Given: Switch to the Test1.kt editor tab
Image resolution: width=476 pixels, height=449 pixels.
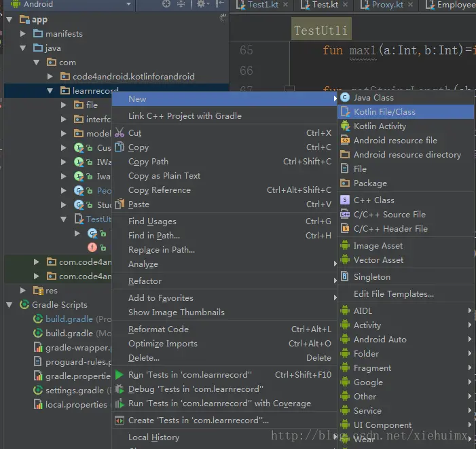Looking at the screenshot, I should [258, 5].
